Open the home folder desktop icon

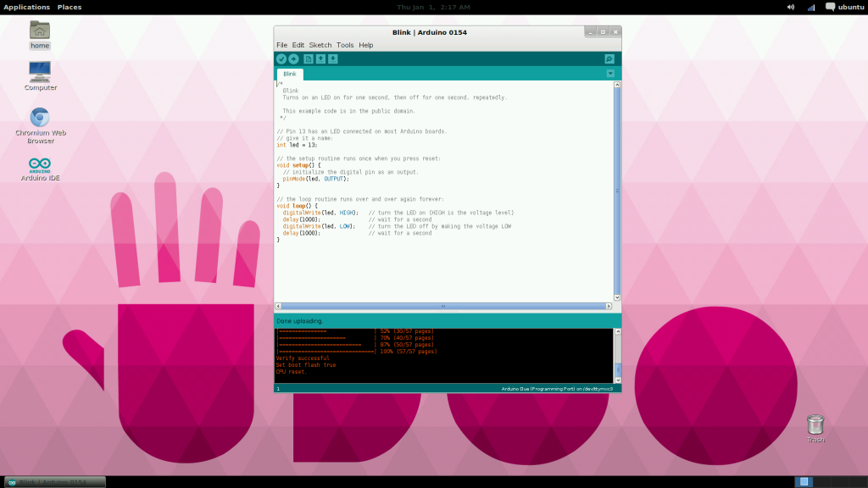[40, 35]
